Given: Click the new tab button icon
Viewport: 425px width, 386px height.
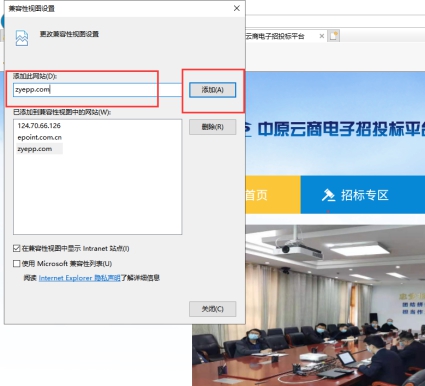Looking at the screenshot, I should (x=334, y=36).
